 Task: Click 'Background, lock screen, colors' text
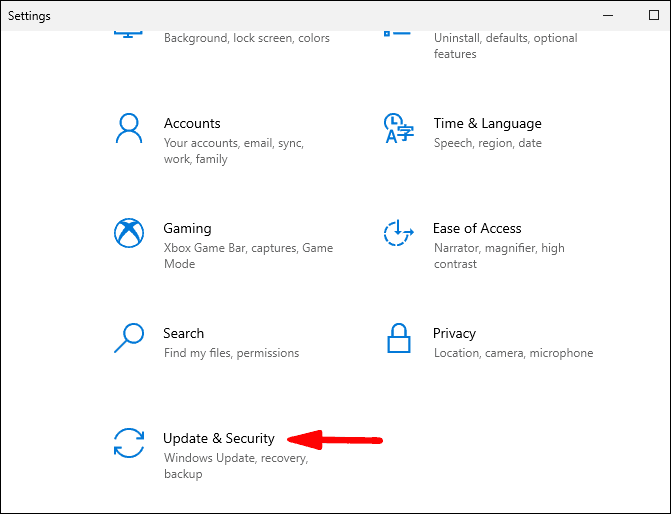coord(247,38)
